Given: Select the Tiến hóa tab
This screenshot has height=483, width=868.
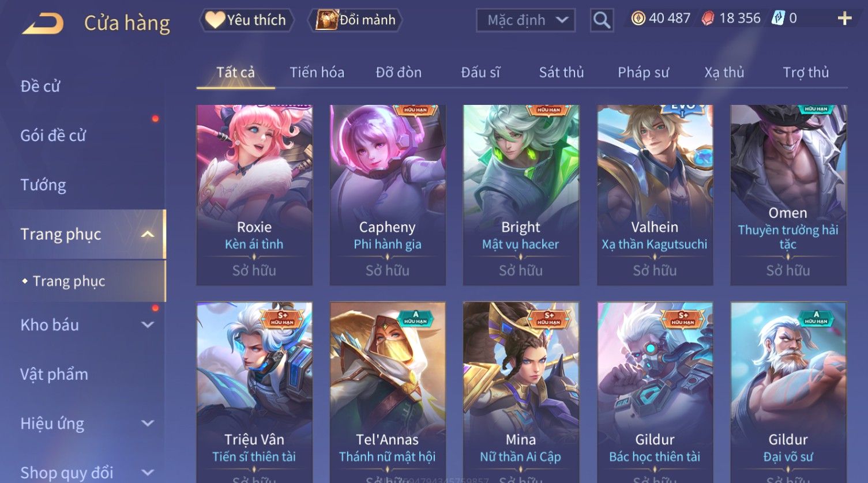Looking at the screenshot, I should click(317, 73).
